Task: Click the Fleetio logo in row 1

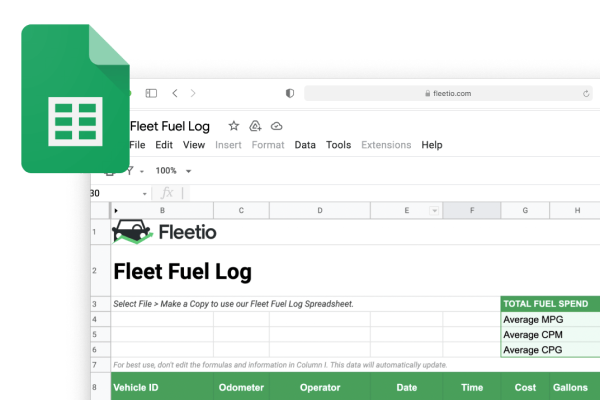Action: 165,232
